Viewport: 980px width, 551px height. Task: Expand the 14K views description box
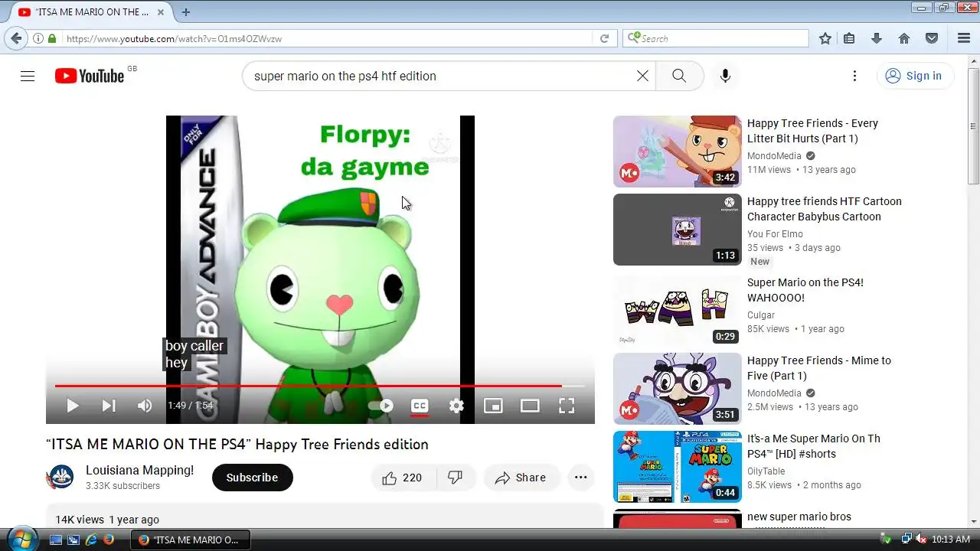point(325,516)
